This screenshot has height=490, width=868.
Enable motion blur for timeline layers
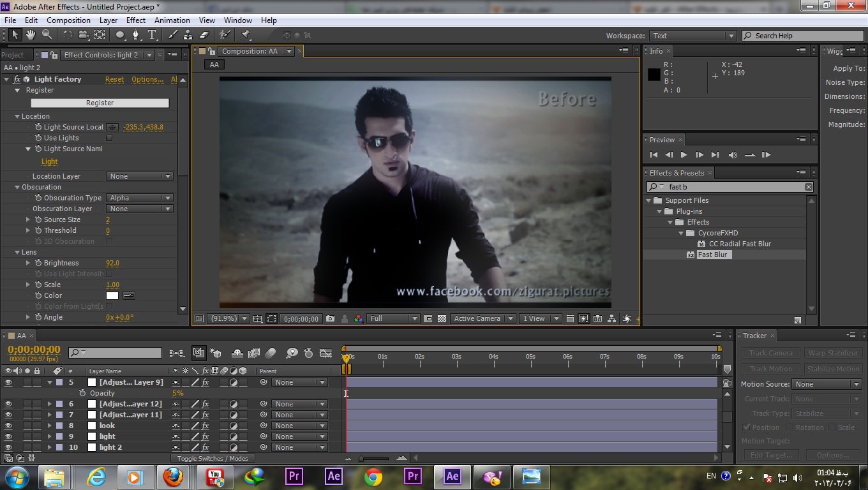click(271, 353)
